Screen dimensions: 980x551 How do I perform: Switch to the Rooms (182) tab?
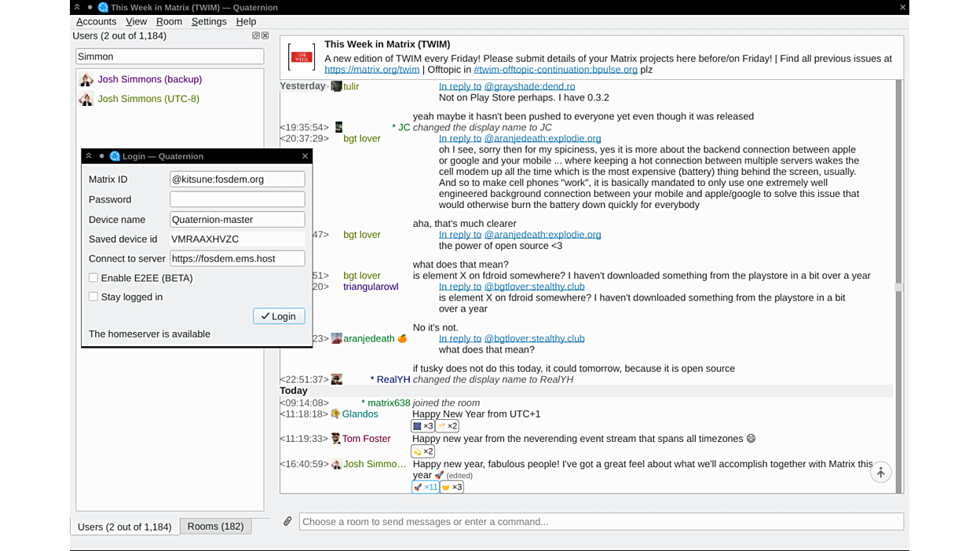click(x=215, y=527)
